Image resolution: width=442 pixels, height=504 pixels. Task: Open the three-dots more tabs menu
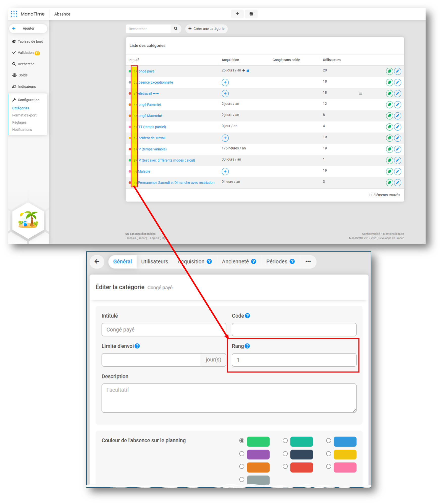tap(308, 261)
